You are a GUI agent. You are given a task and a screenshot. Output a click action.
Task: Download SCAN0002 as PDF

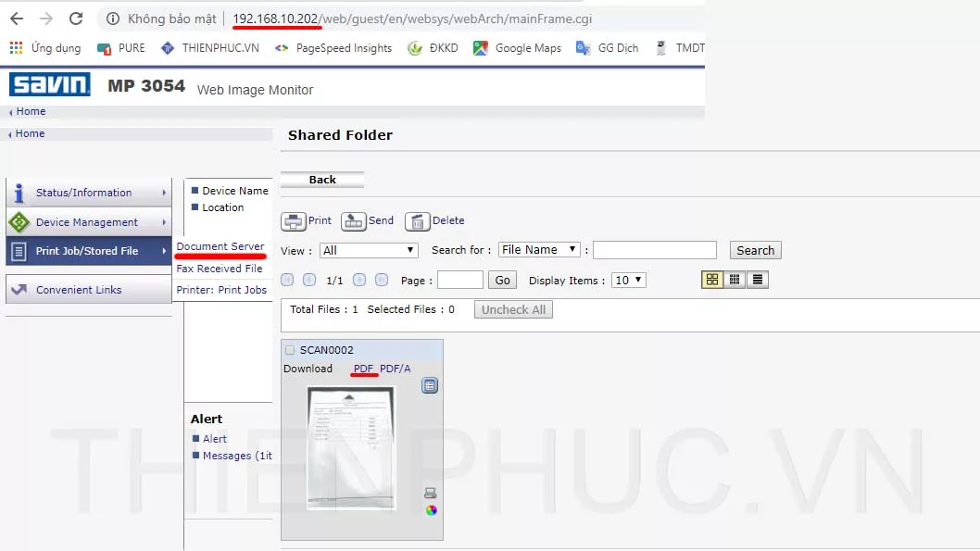coord(363,369)
